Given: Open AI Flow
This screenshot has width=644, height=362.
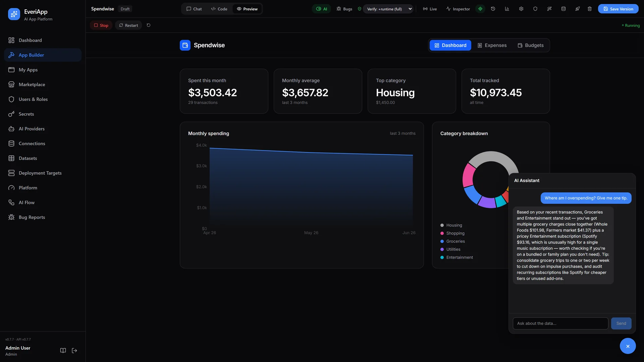Looking at the screenshot, I should pos(43,202).
